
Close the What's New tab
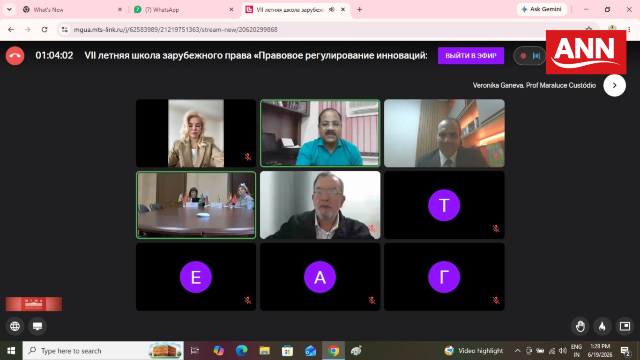pyautogui.click(x=120, y=9)
